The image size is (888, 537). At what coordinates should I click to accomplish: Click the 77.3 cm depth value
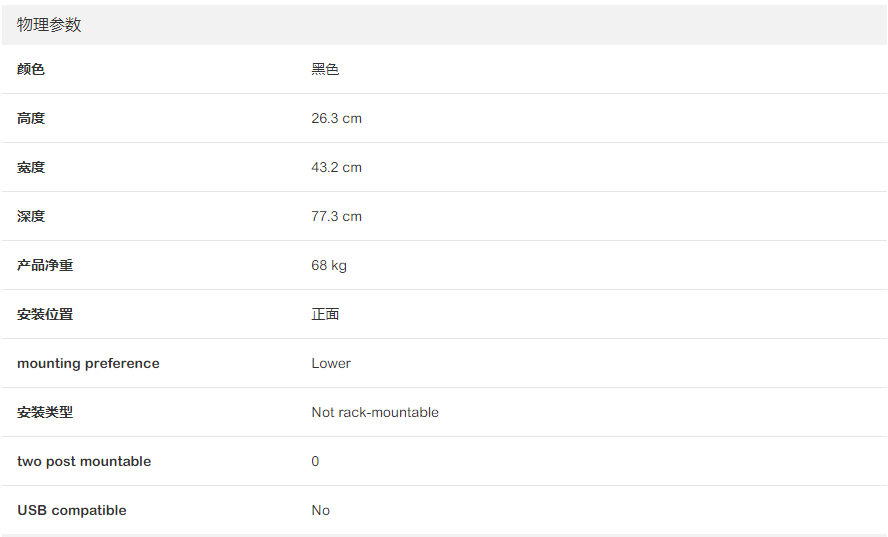click(336, 216)
